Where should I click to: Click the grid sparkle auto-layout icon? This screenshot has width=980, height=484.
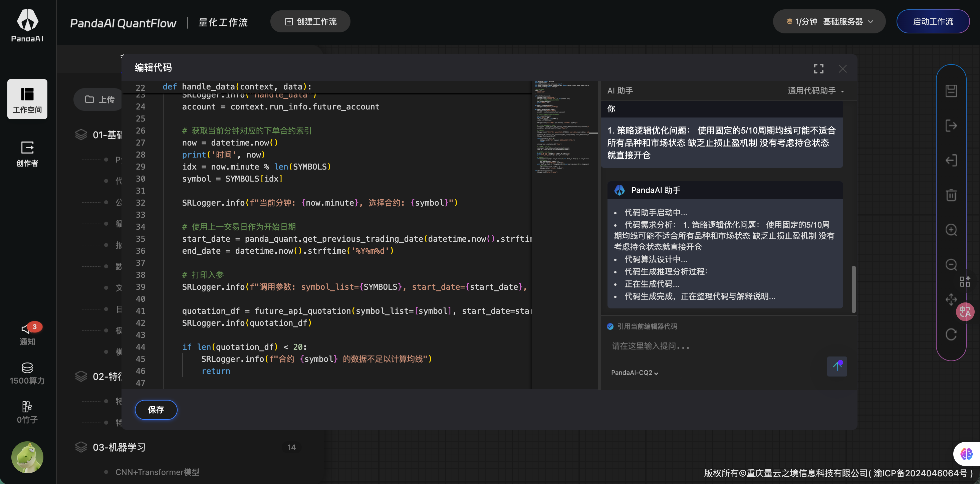tap(965, 282)
